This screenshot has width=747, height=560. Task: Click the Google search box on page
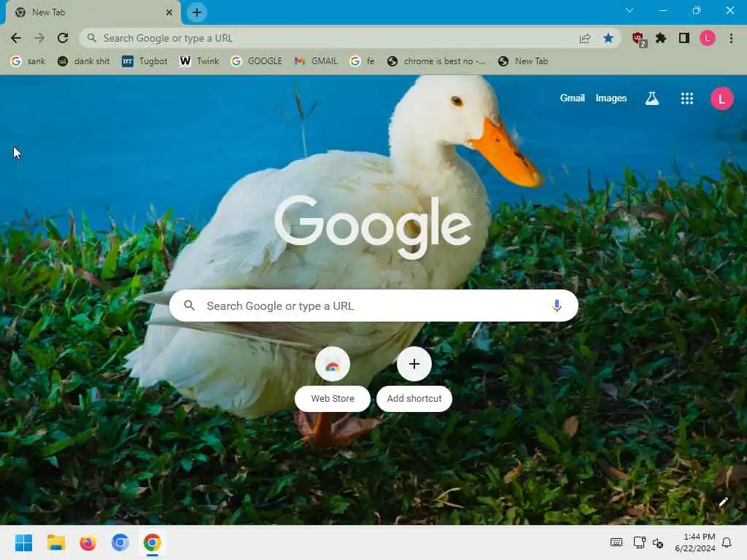coord(373,306)
